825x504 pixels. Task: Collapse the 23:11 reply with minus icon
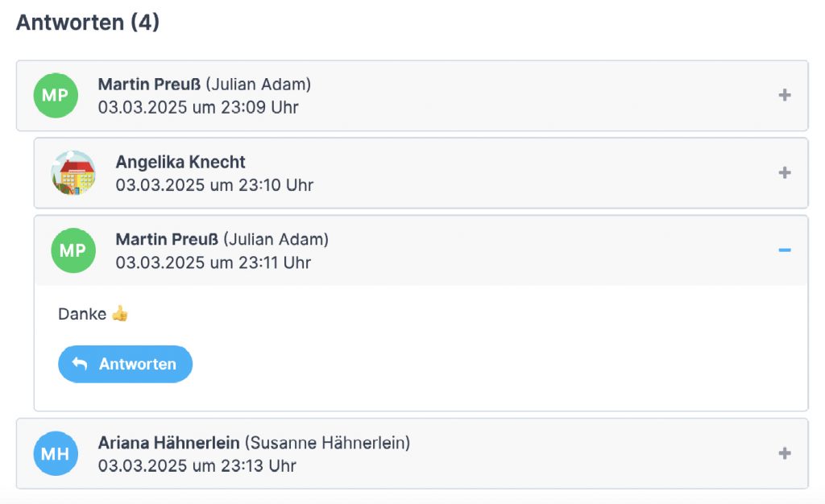pyautogui.click(x=784, y=250)
